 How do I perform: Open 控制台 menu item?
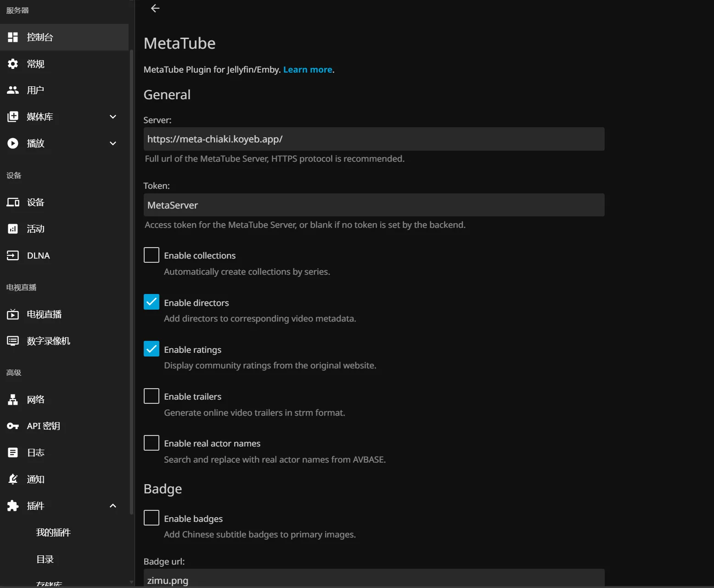click(x=64, y=37)
